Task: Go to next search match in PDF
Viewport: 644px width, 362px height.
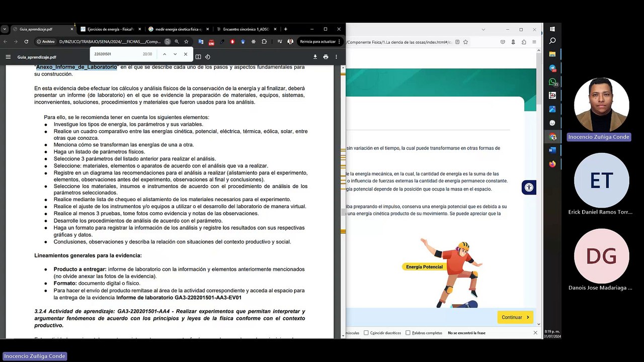Action: [175, 54]
